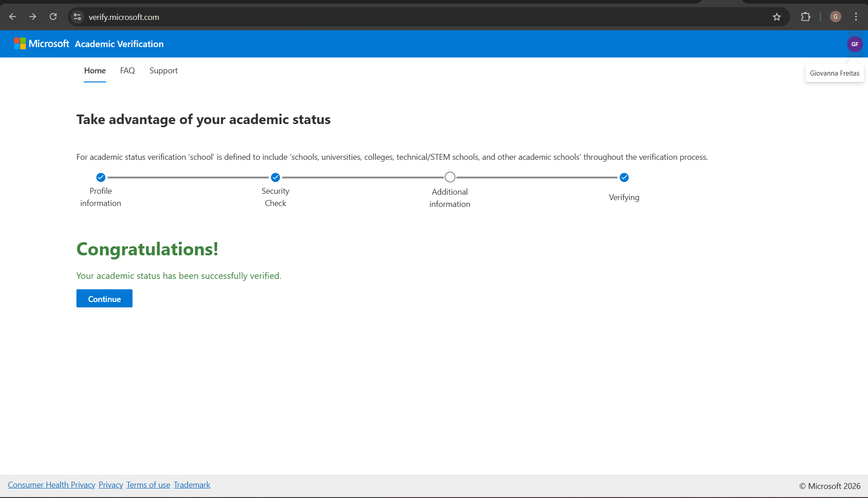Viewport: 868px width, 498px height.
Task: Go back with the browser back arrow
Action: (13, 17)
